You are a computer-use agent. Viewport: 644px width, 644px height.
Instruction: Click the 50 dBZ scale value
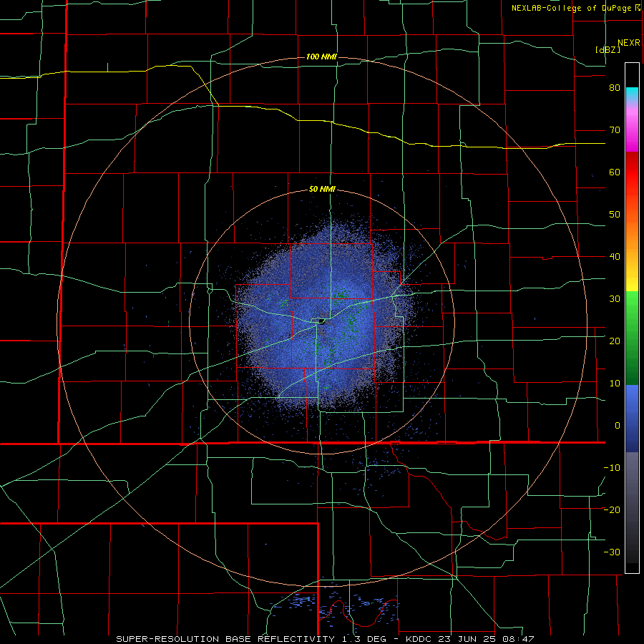[615, 215]
